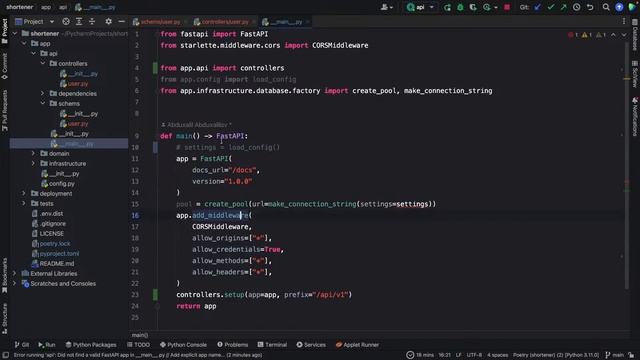This screenshot has width=640, height=360.
Task: Open the Run tool window tab
Action: tap(47, 345)
